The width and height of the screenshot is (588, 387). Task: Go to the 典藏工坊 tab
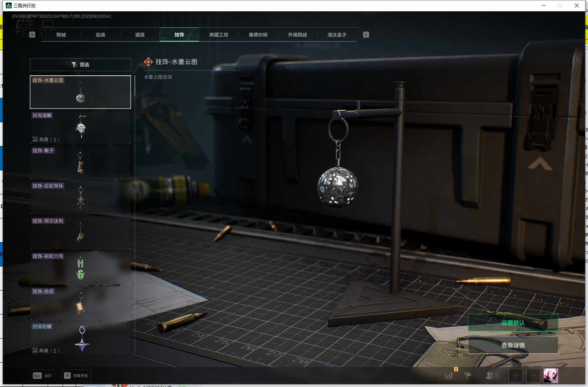point(219,35)
